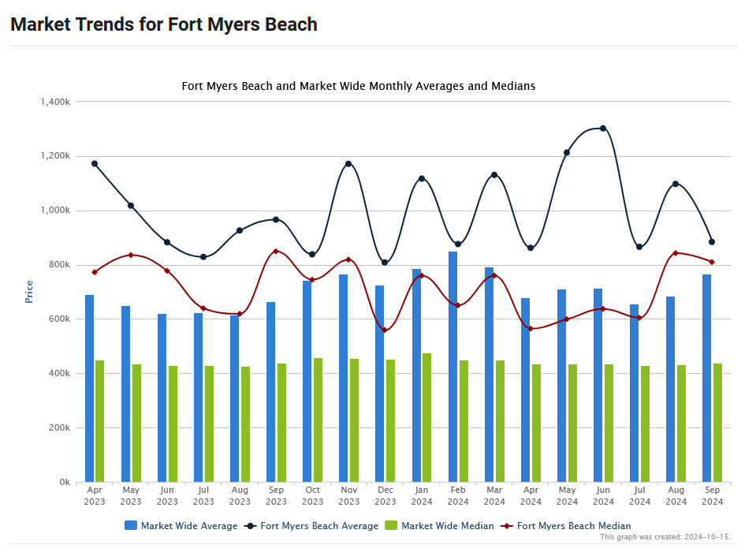The image size is (756, 552).
Task: Toggle the Market Wide Average legend item
Action: (x=188, y=526)
